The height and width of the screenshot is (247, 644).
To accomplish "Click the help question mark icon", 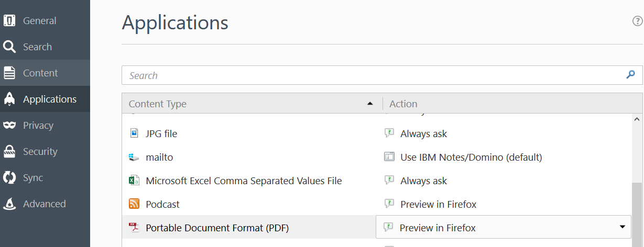I will pyautogui.click(x=637, y=21).
